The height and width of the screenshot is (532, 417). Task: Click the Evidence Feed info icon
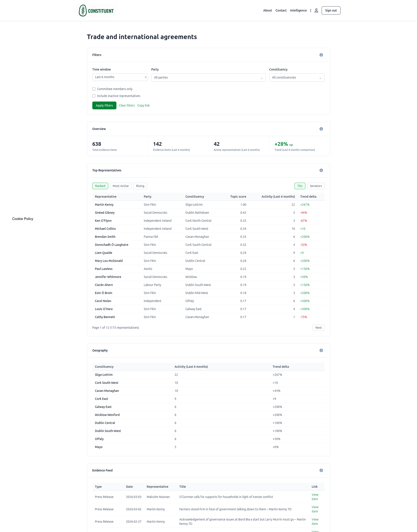321,470
